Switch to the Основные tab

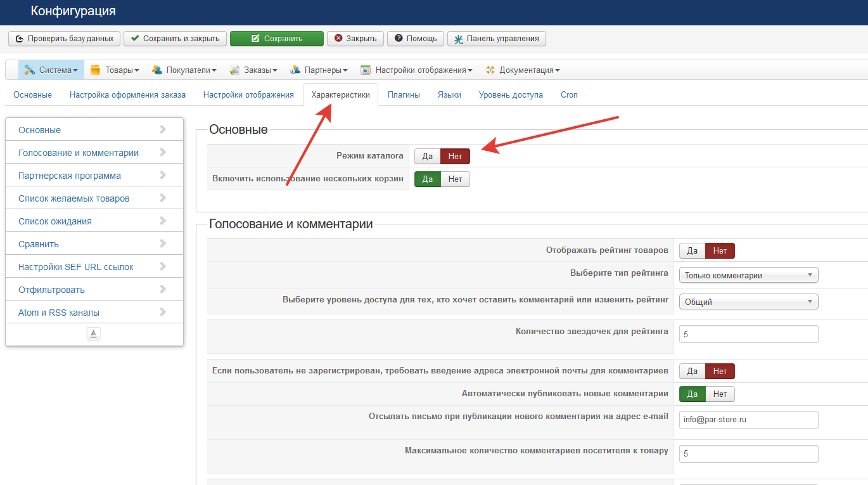[x=32, y=94]
